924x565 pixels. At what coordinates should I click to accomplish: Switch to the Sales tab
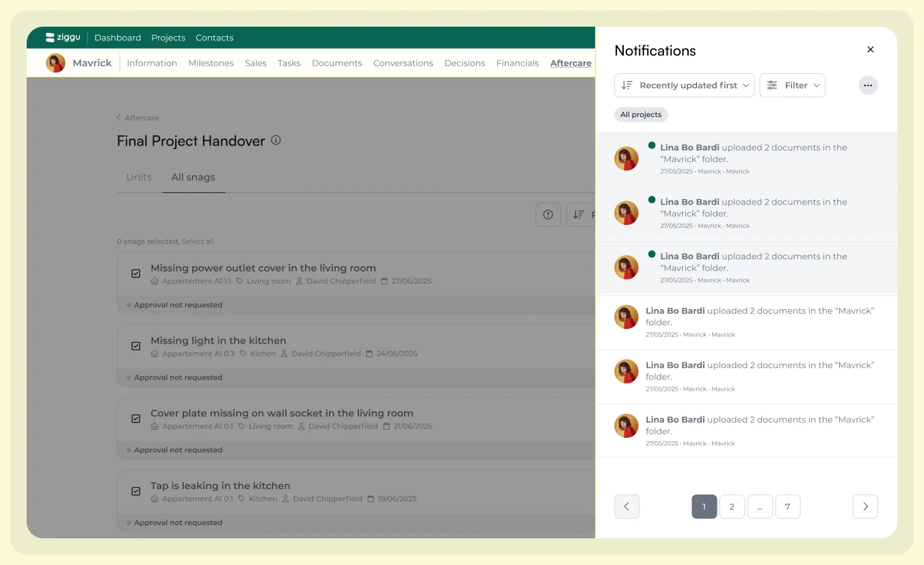tap(256, 63)
